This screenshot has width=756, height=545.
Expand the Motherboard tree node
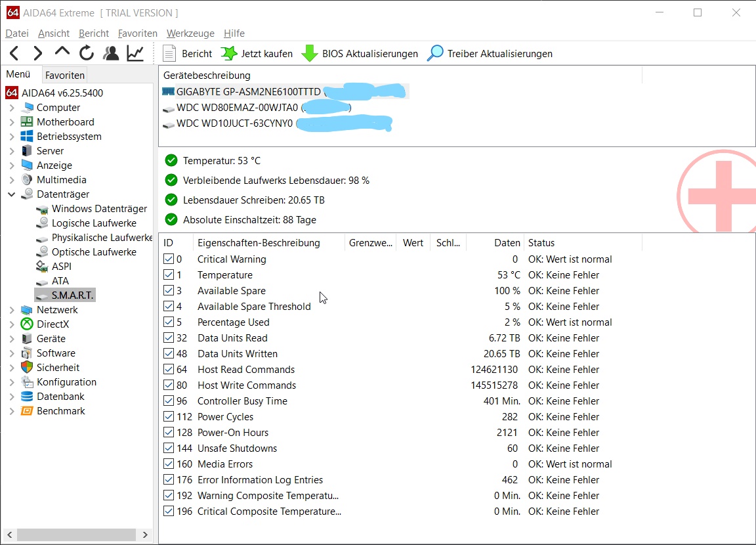coord(12,122)
